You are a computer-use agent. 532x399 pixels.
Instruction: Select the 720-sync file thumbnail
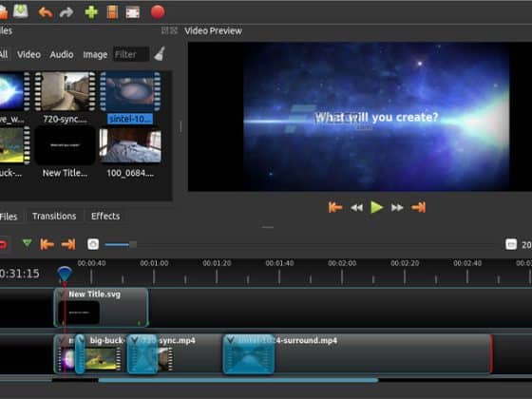(x=66, y=91)
